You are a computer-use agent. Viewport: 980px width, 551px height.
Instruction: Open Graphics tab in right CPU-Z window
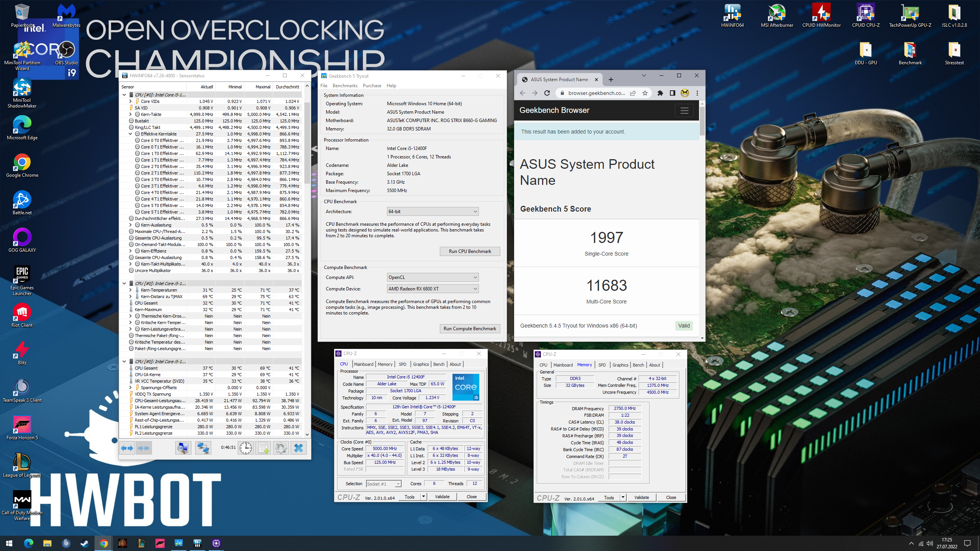[x=620, y=365]
